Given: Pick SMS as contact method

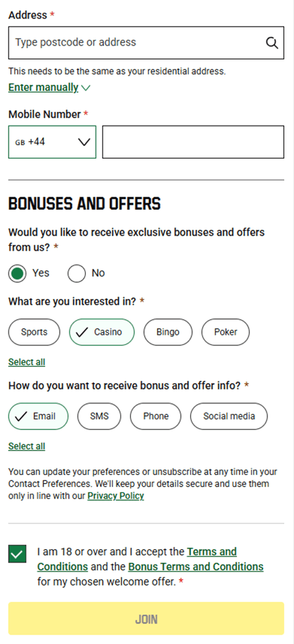Looking at the screenshot, I should coord(99,416).
